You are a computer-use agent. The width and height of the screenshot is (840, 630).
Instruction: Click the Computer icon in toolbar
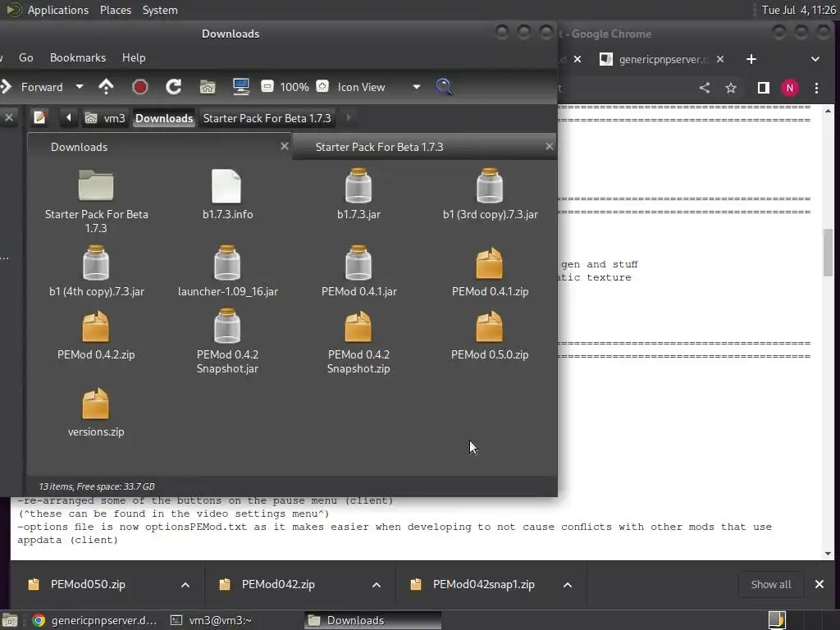click(x=241, y=87)
